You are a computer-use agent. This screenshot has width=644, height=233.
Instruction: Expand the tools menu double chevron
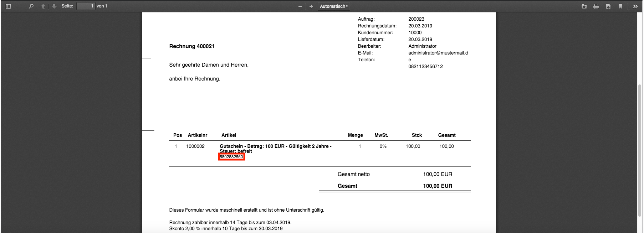coord(635,6)
